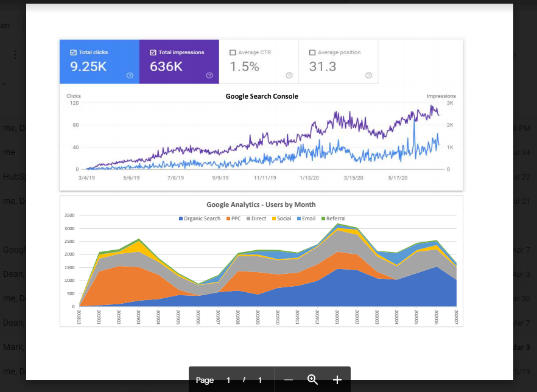Zoom out with the minus icon

(x=289, y=380)
